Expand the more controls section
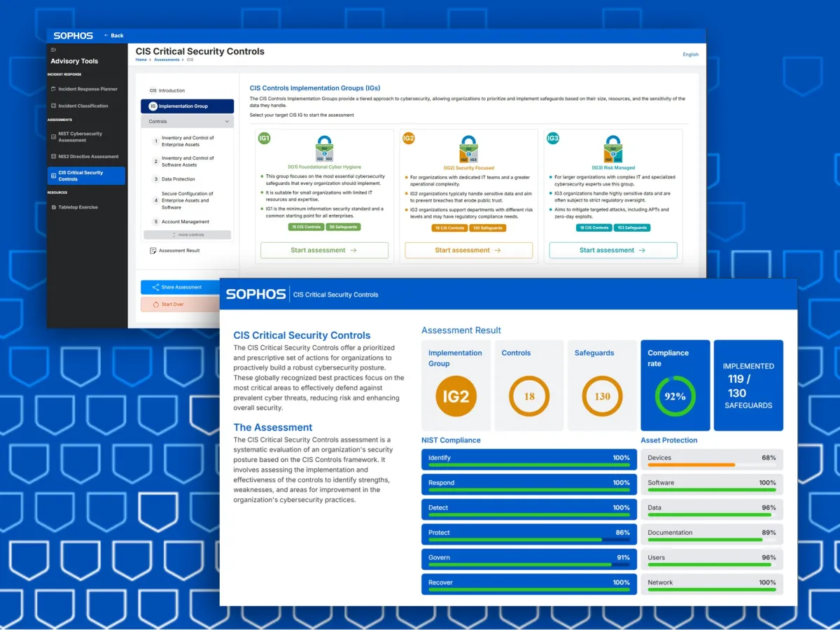Screen dimensions: 840x630 point(188,234)
